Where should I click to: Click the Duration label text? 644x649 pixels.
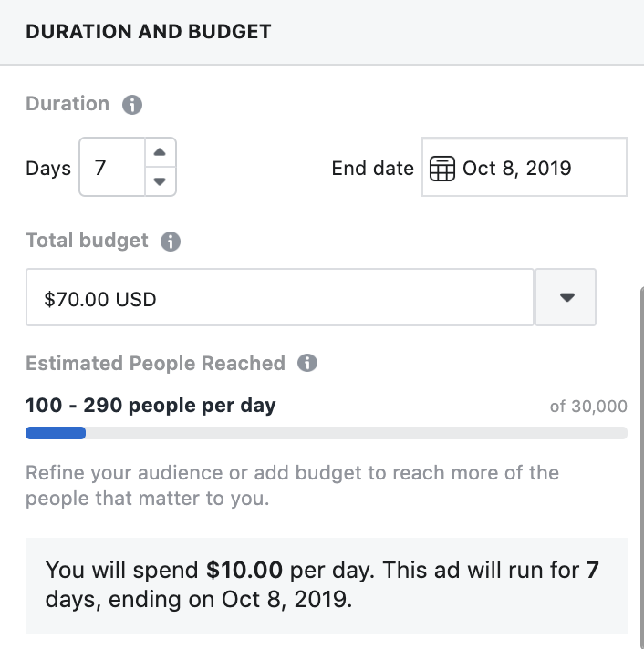[x=68, y=104]
